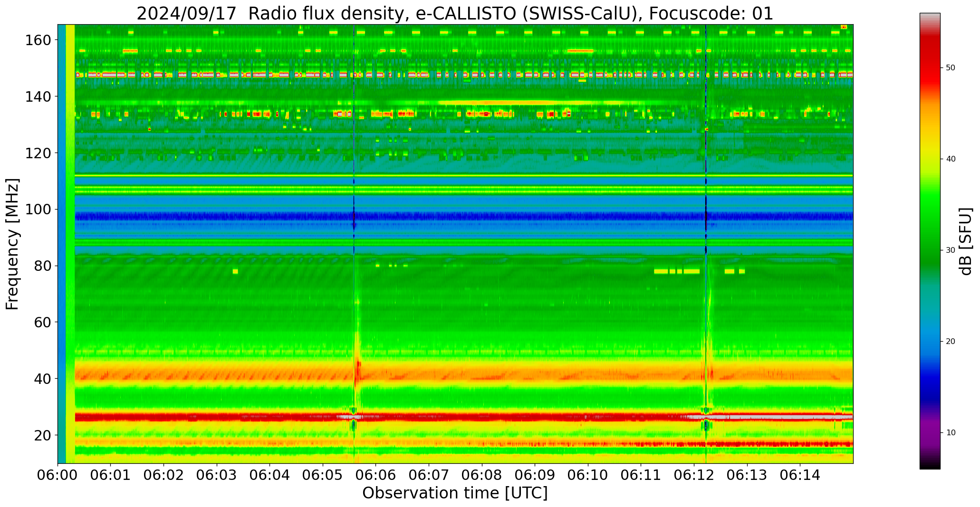The width and height of the screenshot is (980, 507).
Task: Click the 06:10 time tick label
Action: click(x=588, y=475)
